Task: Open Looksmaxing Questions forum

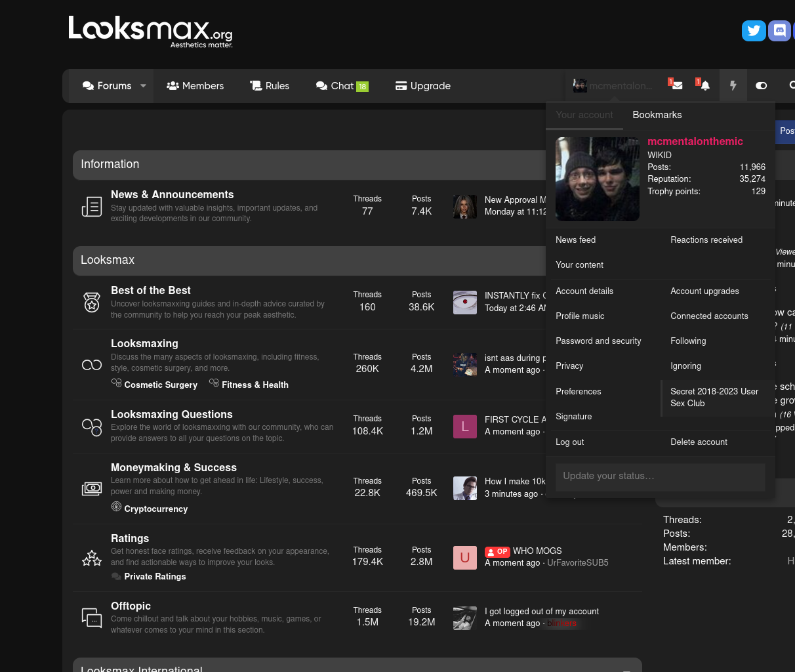Action: click(172, 415)
